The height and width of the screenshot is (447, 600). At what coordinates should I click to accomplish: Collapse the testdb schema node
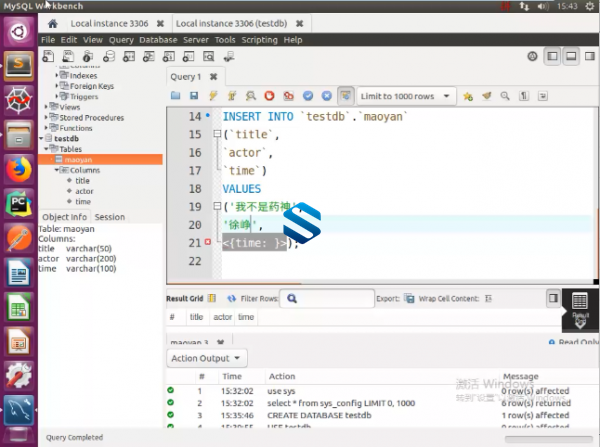click(x=41, y=139)
